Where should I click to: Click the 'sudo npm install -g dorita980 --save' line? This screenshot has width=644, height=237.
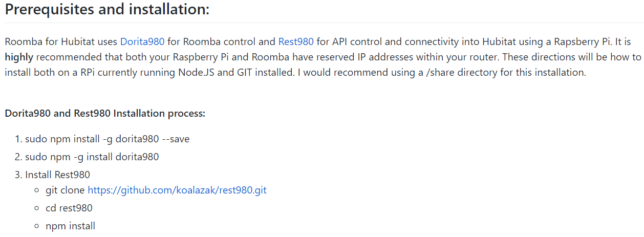tap(108, 139)
